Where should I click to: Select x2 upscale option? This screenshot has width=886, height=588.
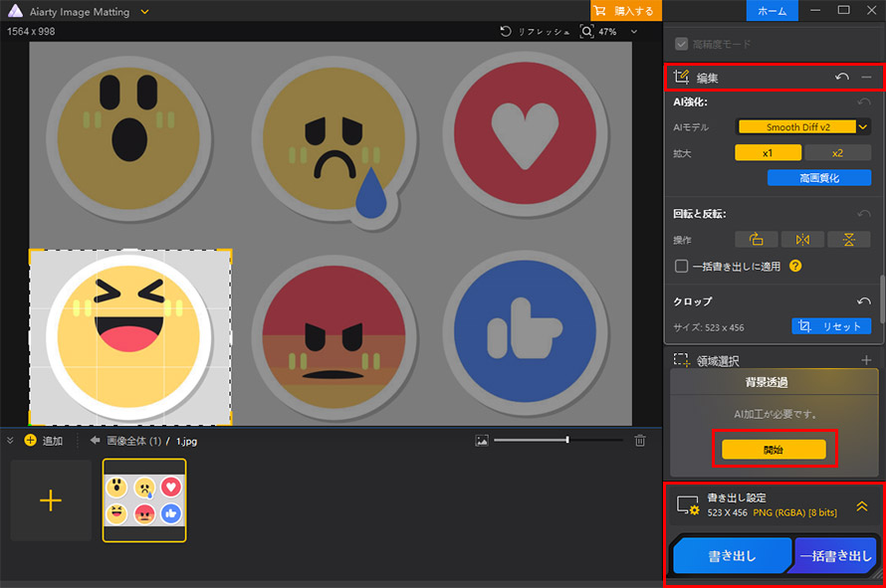pyautogui.click(x=837, y=153)
